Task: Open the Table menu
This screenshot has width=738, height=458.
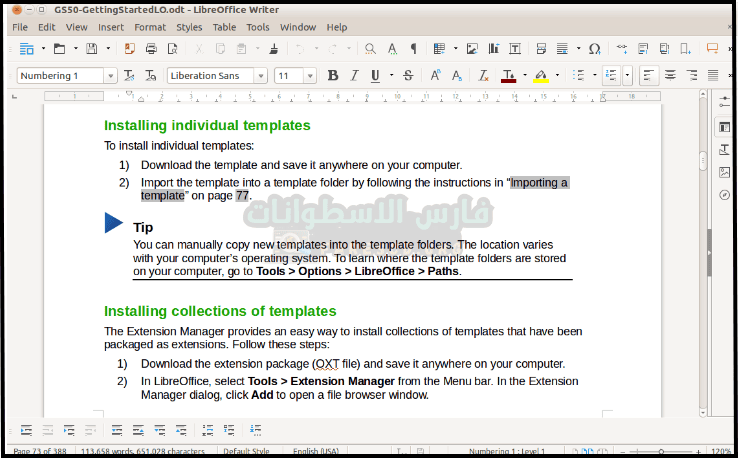Action: point(224,27)
